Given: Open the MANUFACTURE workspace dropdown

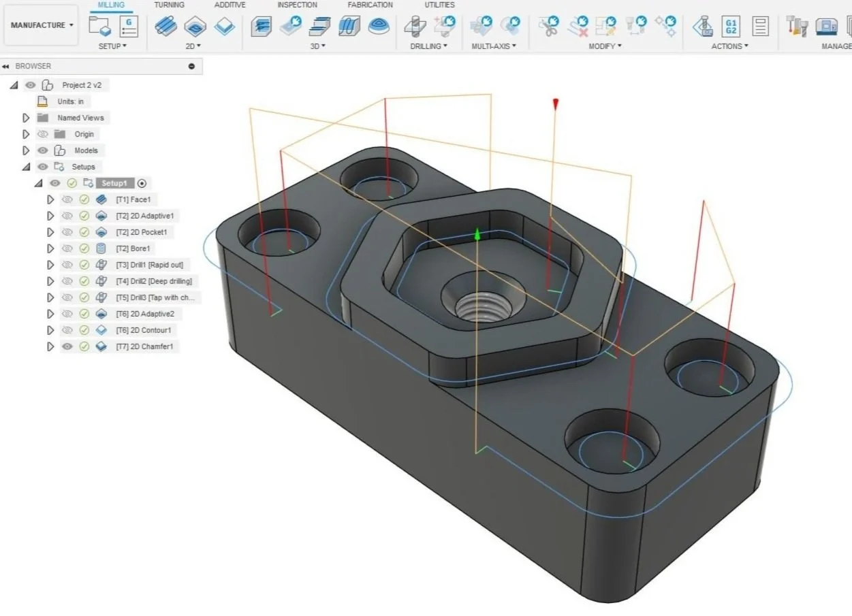Looking at the screenshot, I should pos(41,25).
